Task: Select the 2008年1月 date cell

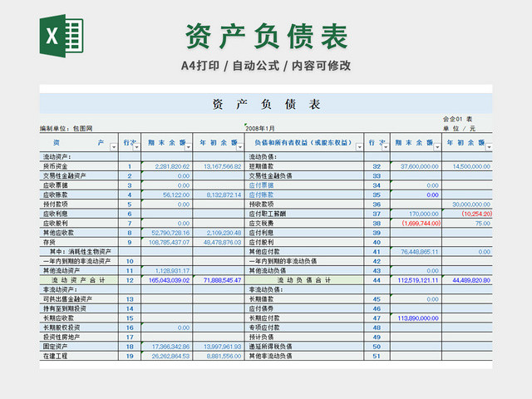Action: [260, 128]
